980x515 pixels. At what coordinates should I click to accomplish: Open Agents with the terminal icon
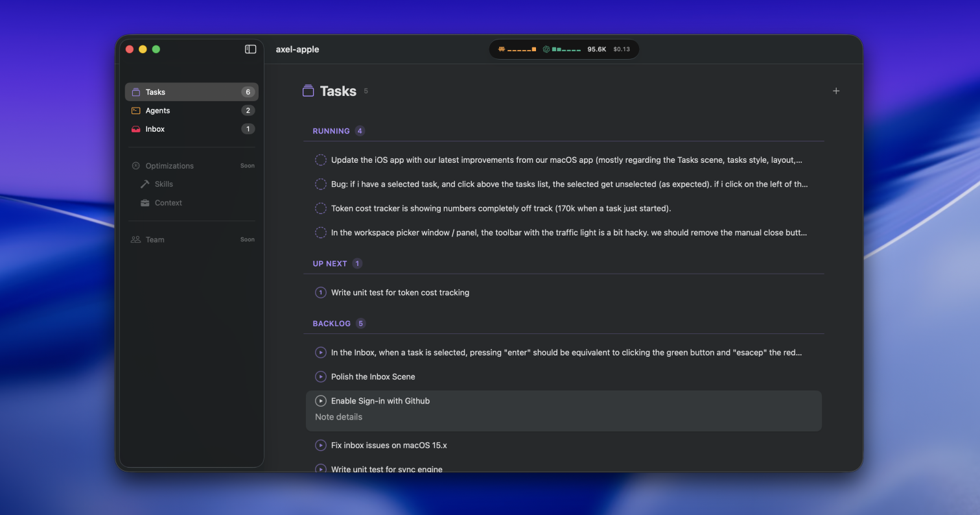tap(137, 110)
